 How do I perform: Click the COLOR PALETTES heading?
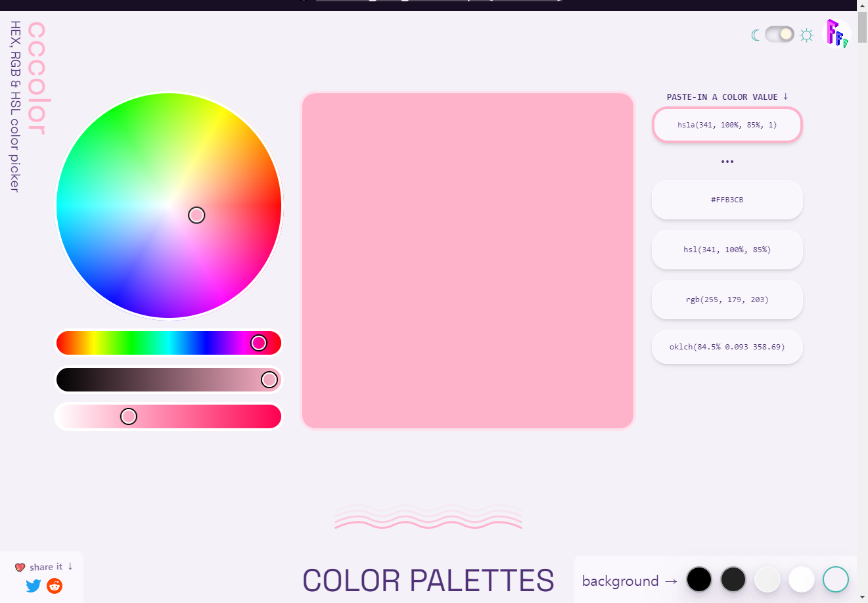428,581
